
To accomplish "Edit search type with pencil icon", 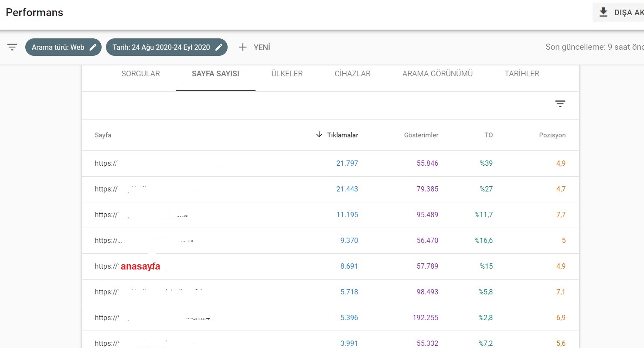I will pos(93,47).
